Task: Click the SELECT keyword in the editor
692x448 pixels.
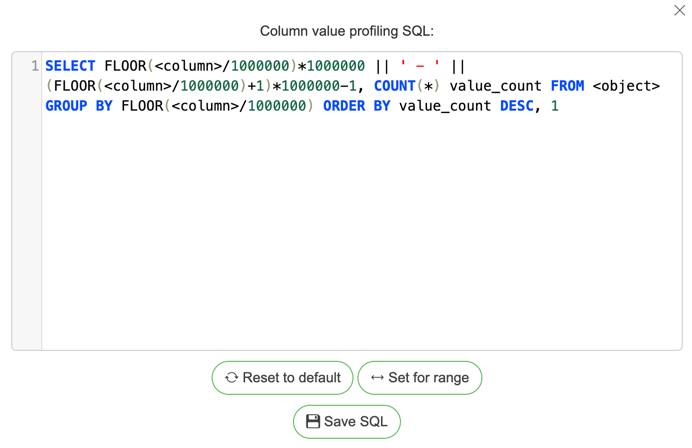Action: click(x=70, y=66)
